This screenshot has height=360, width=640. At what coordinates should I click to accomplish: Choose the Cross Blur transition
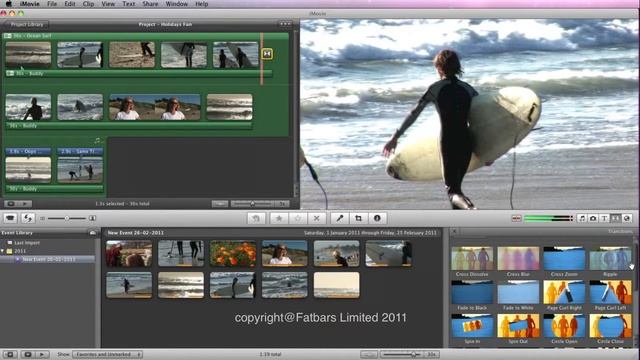click(518, 262)
